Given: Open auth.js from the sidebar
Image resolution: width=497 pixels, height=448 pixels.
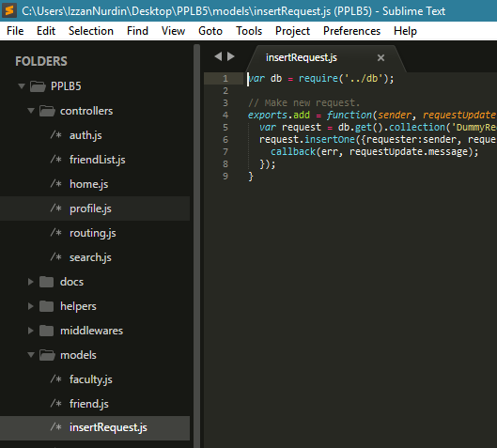Looking at the screenshot, I should pyautogui.click(x=85, y=135).
